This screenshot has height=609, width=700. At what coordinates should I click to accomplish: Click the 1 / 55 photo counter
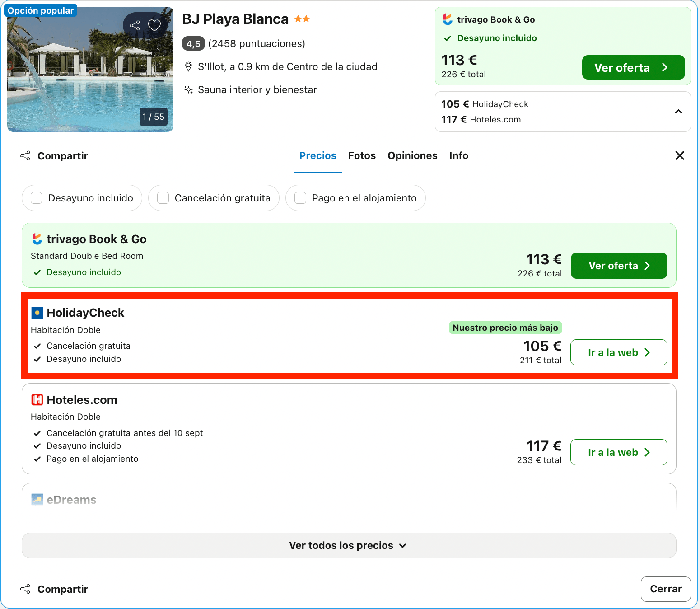pos(154,117)
